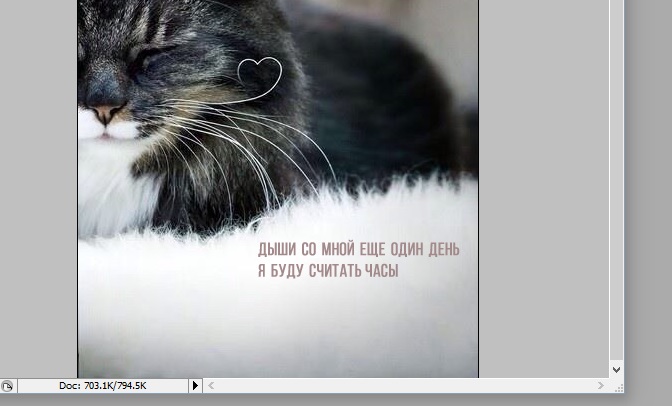
Task: Click the status bar preview icon
Action: 7,386
